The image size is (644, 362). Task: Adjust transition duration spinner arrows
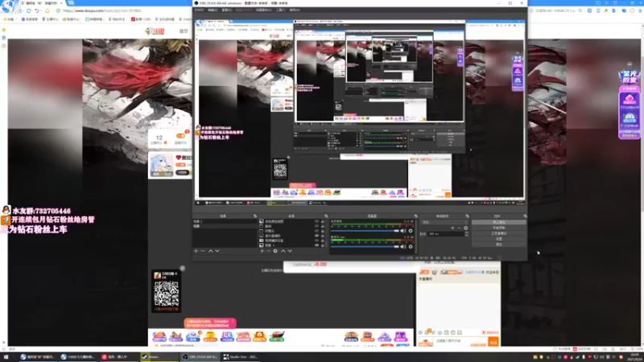[x=466, y=234]
